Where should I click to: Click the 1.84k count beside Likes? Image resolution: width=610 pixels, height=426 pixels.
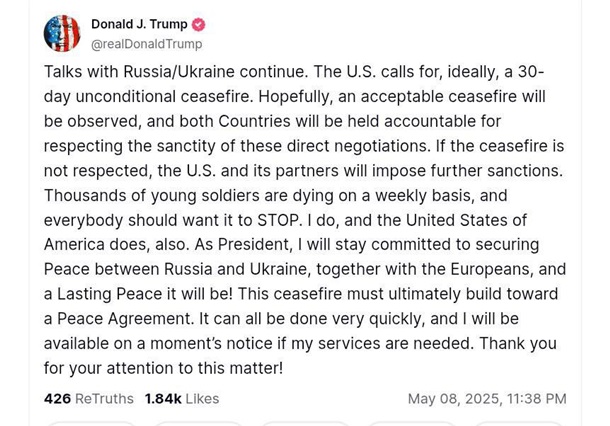(163, 398)
